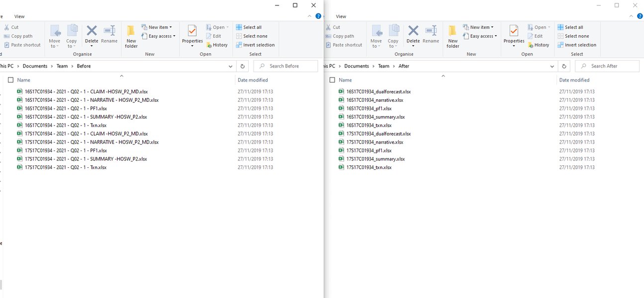Image resolution: width=644 pixels, height=298 pixels.
Task: Click Team in the Before window breadcrumb
Action: pyautogui.click(x=62, y=66)
